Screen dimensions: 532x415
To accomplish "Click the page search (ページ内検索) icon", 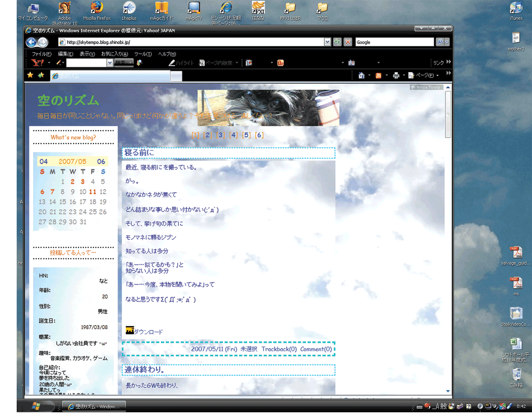I will [x=202, y=63].
